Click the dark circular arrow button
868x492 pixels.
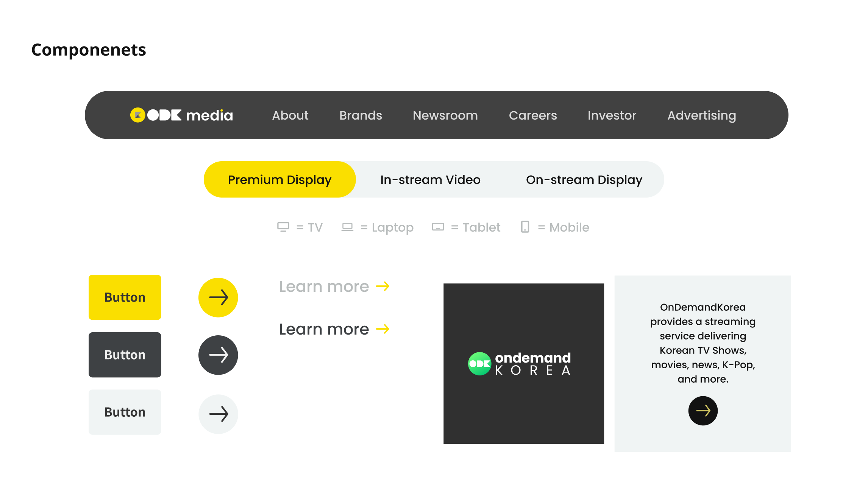218,355
